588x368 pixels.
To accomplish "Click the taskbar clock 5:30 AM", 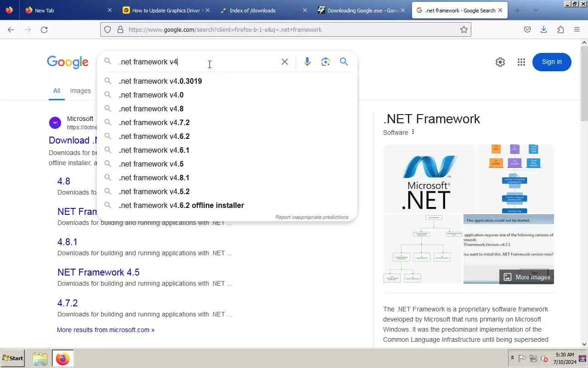I will 565,355.
